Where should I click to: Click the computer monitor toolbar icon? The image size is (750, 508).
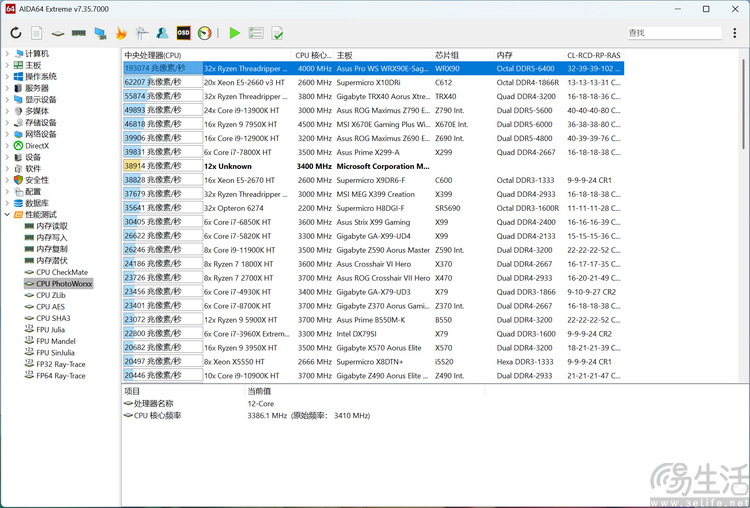(x=100, y=33)
